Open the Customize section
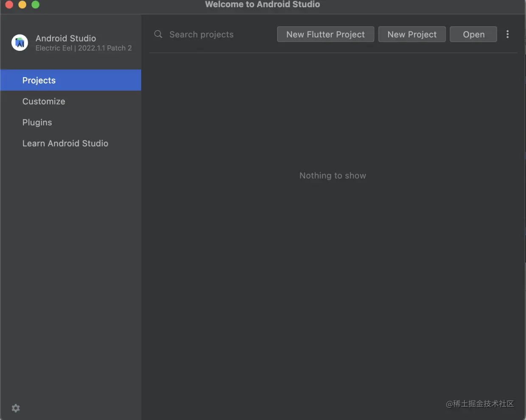The image size is (526, 420). [71, 101]
